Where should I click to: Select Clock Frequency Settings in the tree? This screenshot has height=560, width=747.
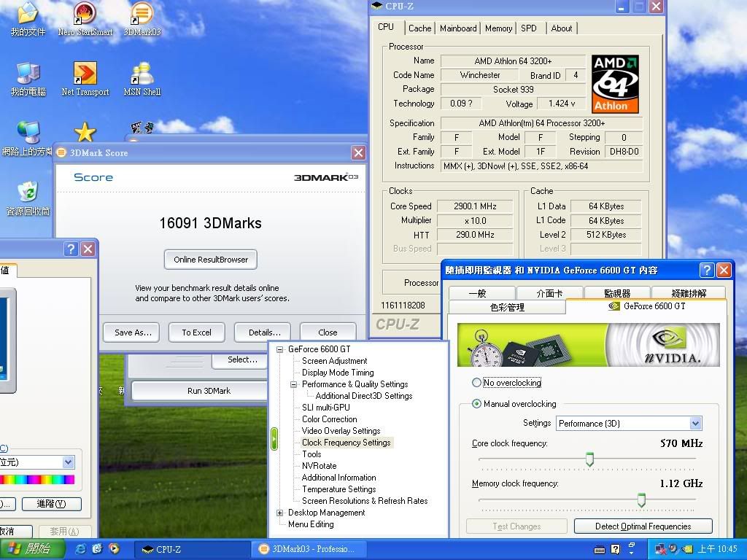point(347,443)
